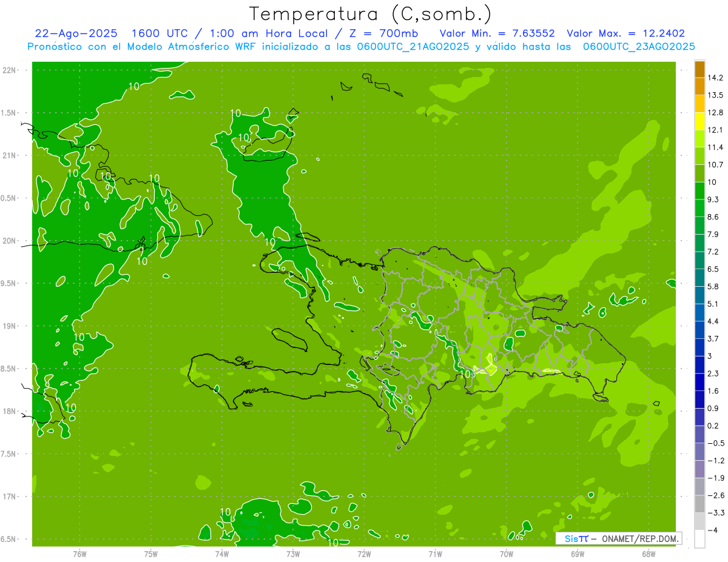Pick the purple swatch between -1.9 and -1.2

(699, 470)
